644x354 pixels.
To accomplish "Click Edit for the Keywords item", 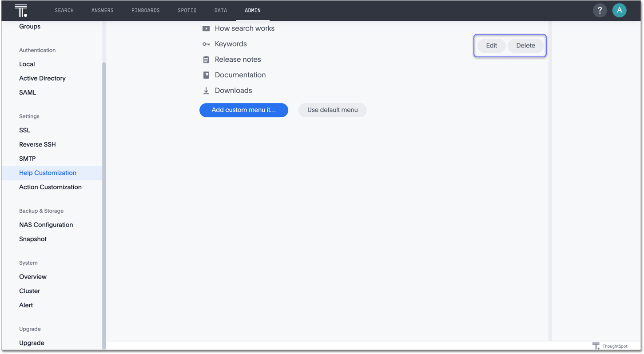I will click(491, 46).
